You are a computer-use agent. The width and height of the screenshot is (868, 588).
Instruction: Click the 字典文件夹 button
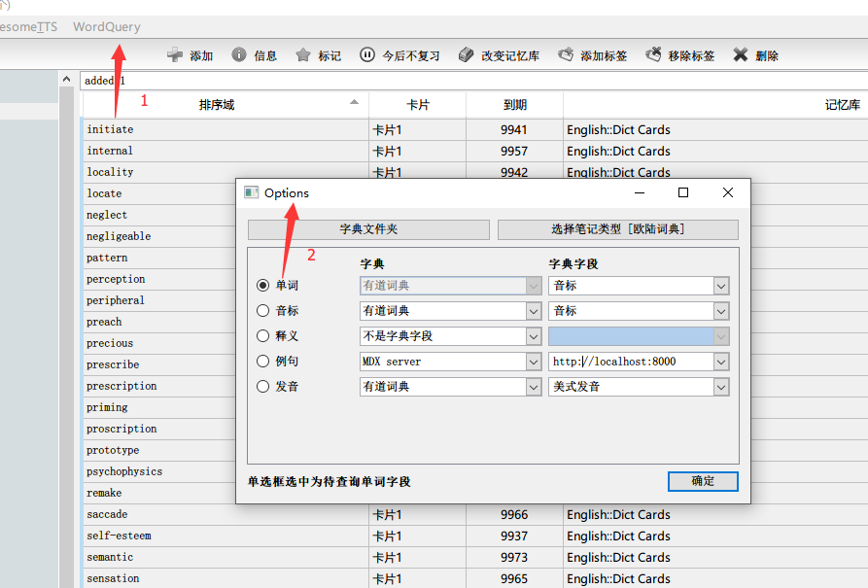pyautogui.click(x=368, y=229)
